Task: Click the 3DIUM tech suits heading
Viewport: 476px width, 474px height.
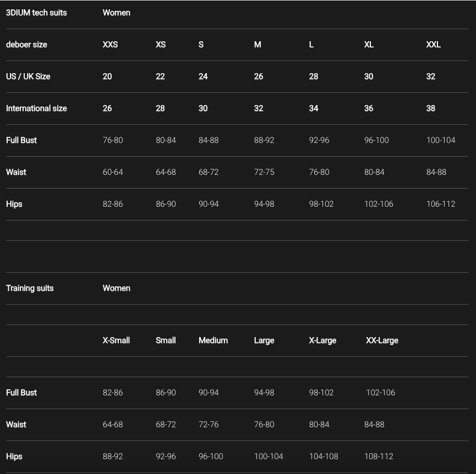Action: point(36,13)
